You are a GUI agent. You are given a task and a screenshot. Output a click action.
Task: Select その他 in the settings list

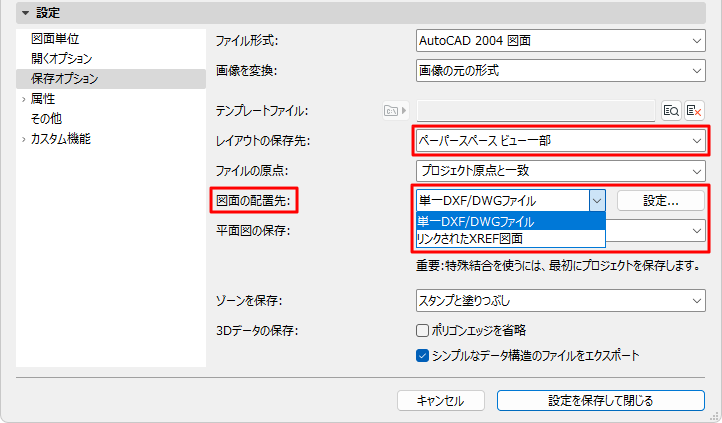(46, 119)
